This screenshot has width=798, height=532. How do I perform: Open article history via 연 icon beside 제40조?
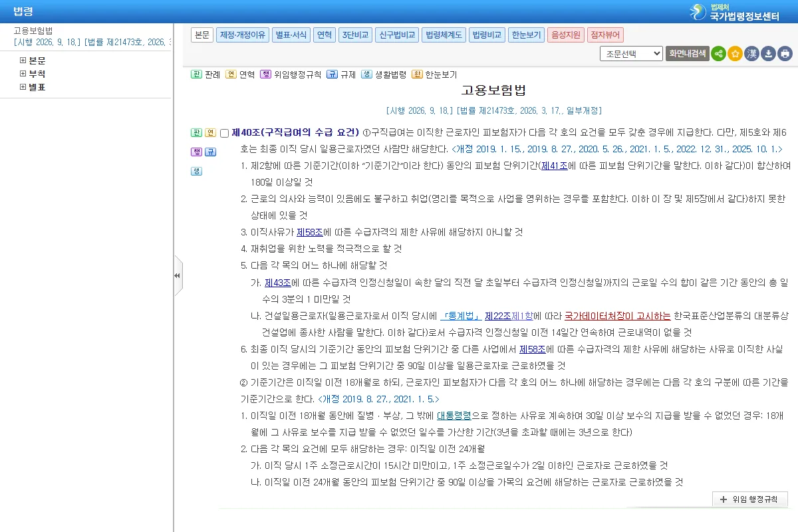point(210,132)
